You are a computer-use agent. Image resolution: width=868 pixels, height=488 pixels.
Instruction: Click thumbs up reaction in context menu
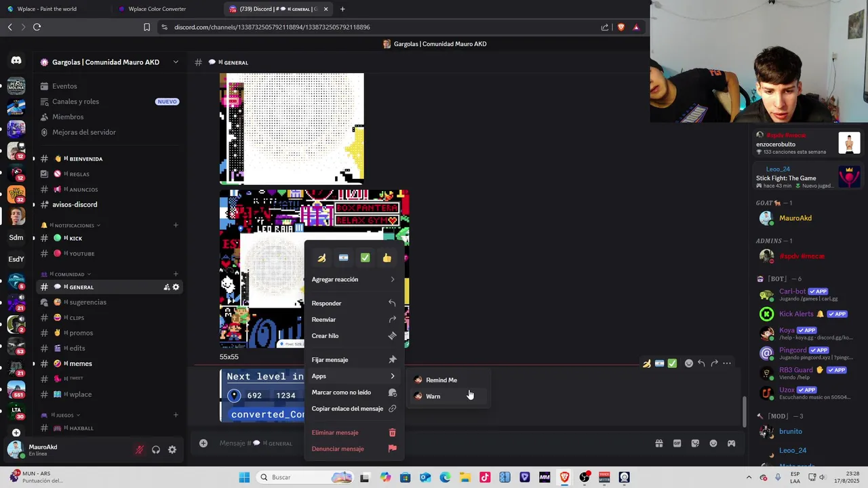(387, 258)
